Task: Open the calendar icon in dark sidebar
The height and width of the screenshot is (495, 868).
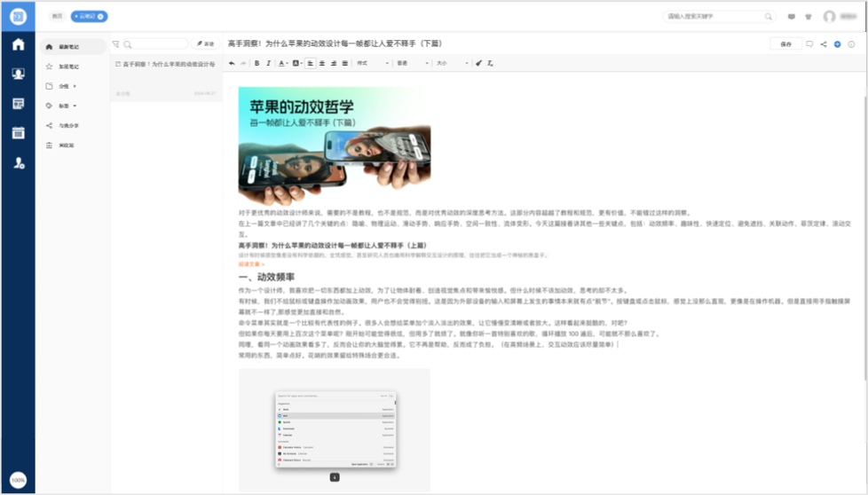Action: [18, 133]
